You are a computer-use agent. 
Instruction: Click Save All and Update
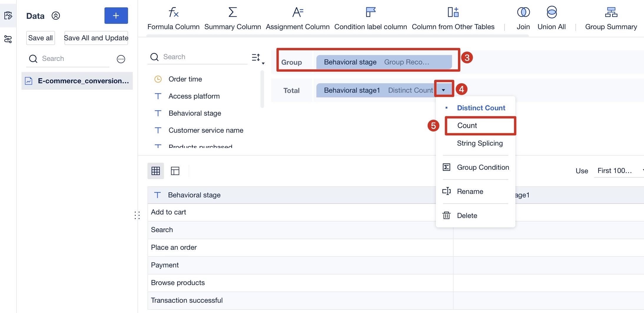pos(96,38)
